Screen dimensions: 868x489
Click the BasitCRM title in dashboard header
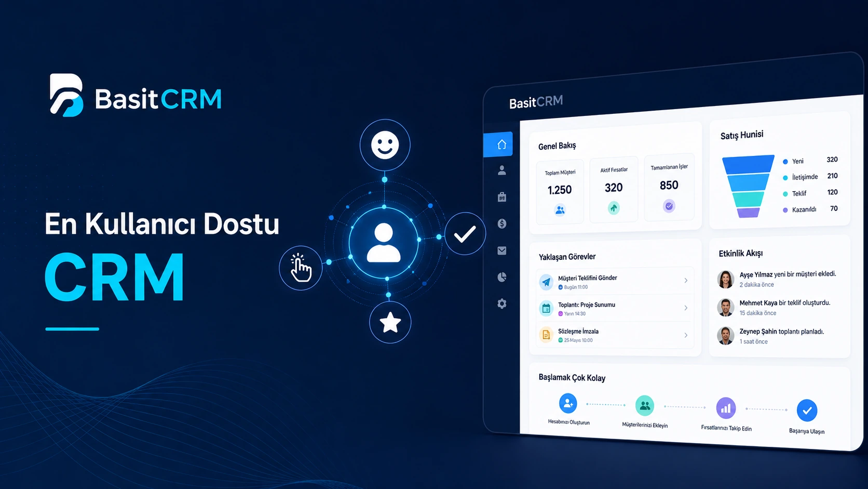coord(536,102)
